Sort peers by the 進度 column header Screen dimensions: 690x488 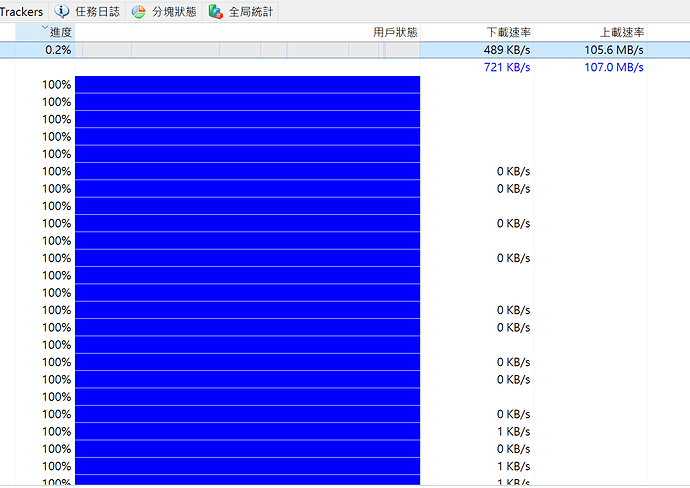point(45,32)
